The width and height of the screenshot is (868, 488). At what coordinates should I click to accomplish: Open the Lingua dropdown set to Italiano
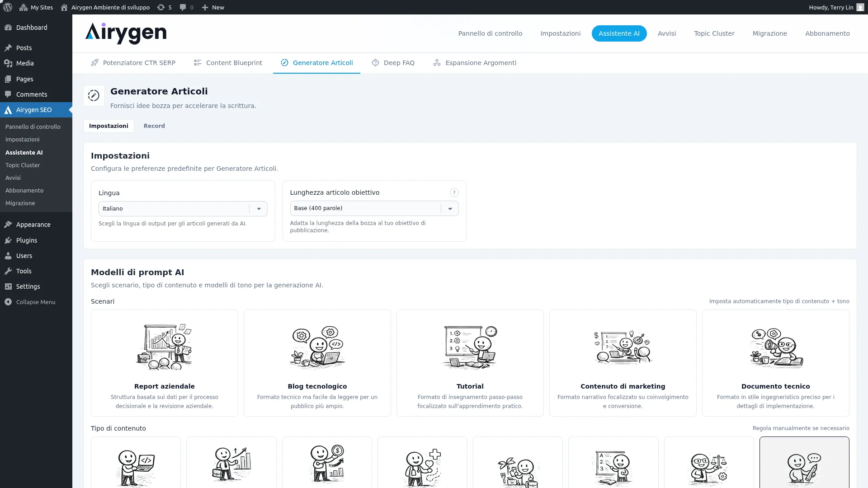click(x=183, y=209)
